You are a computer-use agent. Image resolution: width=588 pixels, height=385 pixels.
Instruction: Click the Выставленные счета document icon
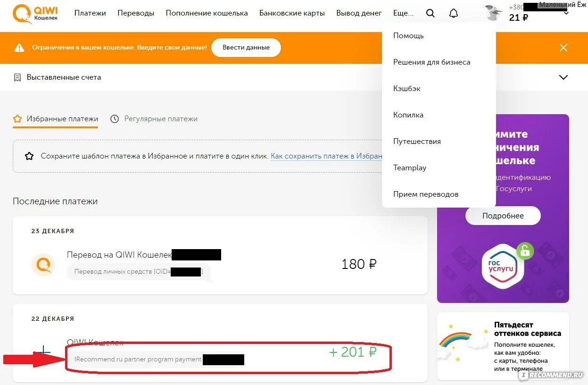tap(17, 77)
